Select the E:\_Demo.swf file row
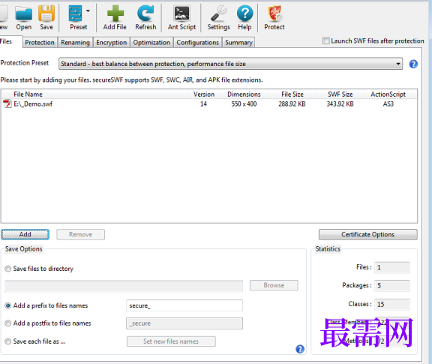The width and height of the screenshot is (432, 364). point(209,104)
